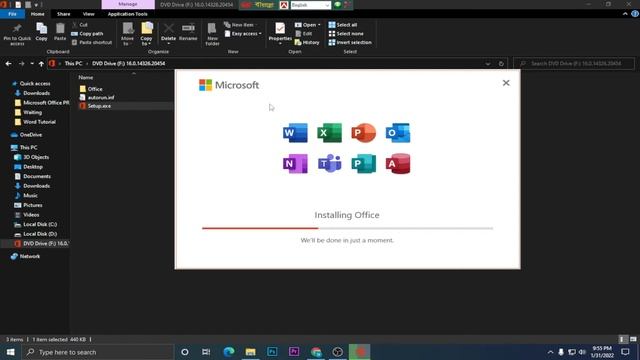640x360 pixels.
Task: Open the recent locations dropdown arrow
Action: (x=32, y=64)
